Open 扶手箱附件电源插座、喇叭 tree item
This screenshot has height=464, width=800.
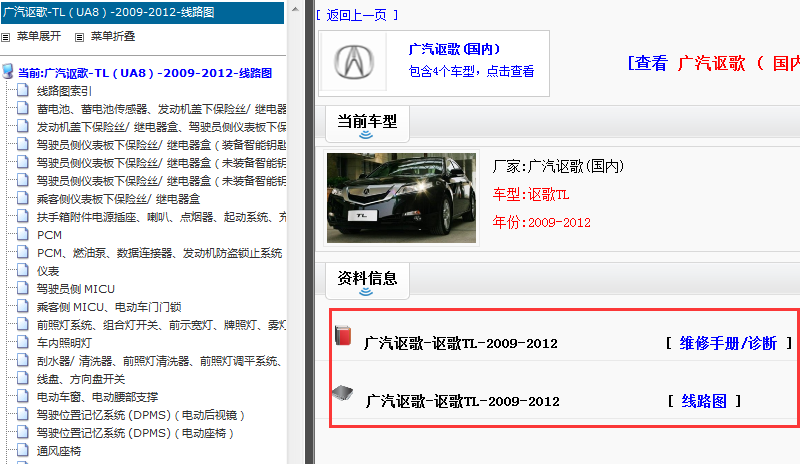pos(161,217)
